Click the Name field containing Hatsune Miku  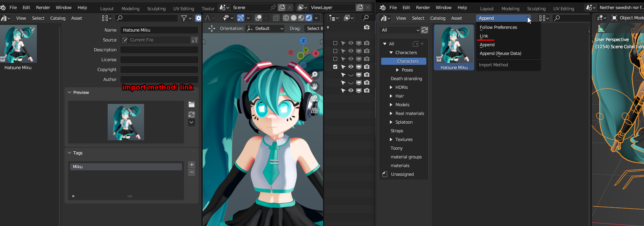[x=159, y=30]
